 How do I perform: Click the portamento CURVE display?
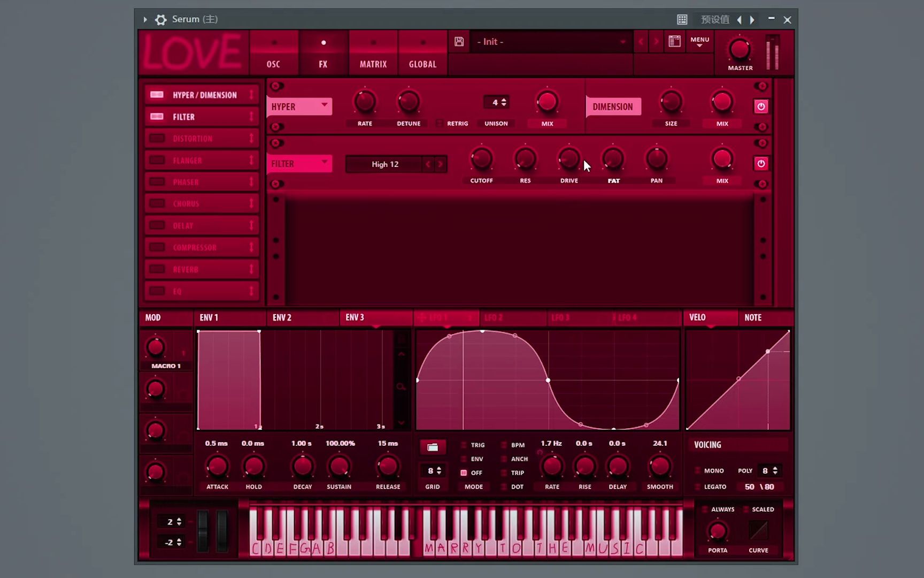pyautogui.click(x=758, y=530)
